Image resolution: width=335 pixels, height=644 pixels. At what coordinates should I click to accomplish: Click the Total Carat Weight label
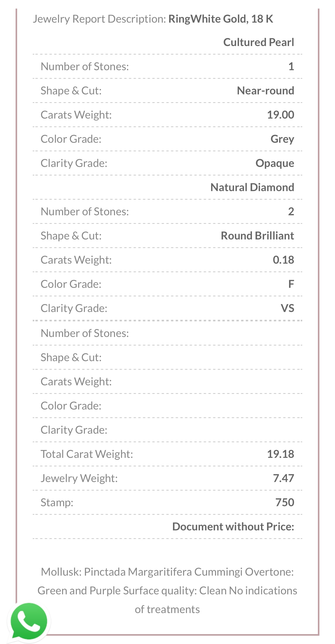click(87, 454)
